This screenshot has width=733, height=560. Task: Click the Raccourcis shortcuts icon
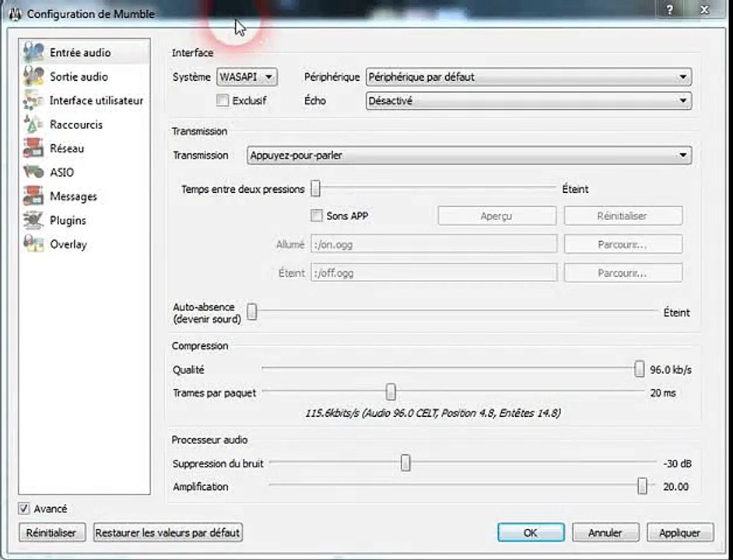click(x=33, y=124)
